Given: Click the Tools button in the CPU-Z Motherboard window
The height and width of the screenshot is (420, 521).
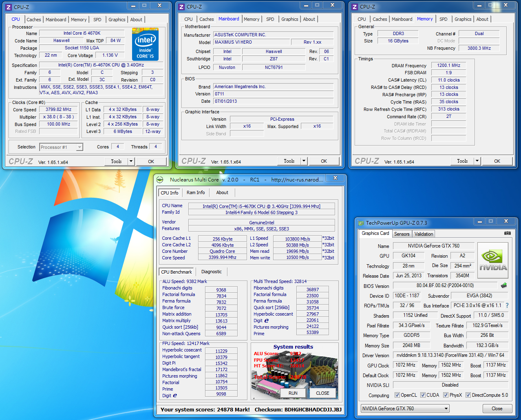Looking at the screenshot, I should [289, 161].
